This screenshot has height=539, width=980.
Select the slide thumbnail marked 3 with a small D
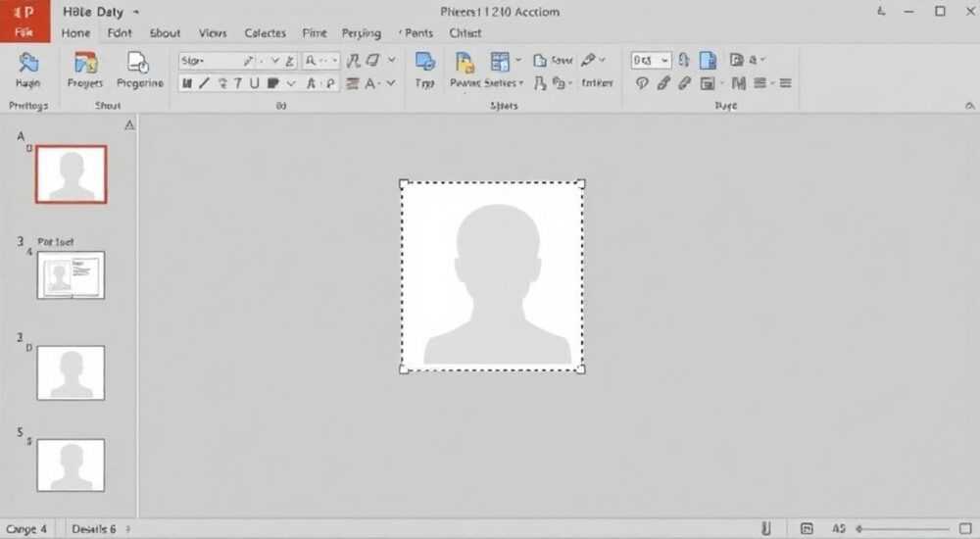point(71,372)
